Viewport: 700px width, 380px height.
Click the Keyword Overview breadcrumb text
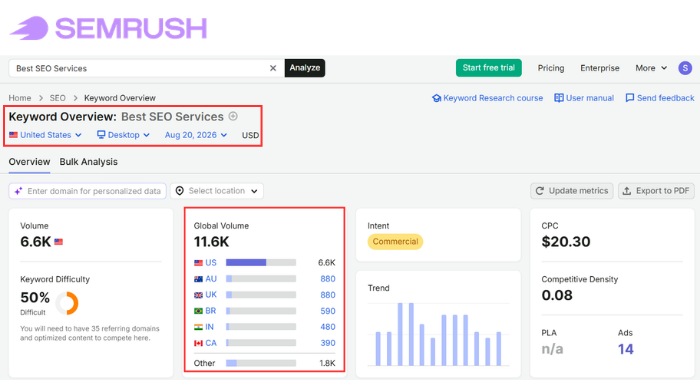tap(120, 98)
